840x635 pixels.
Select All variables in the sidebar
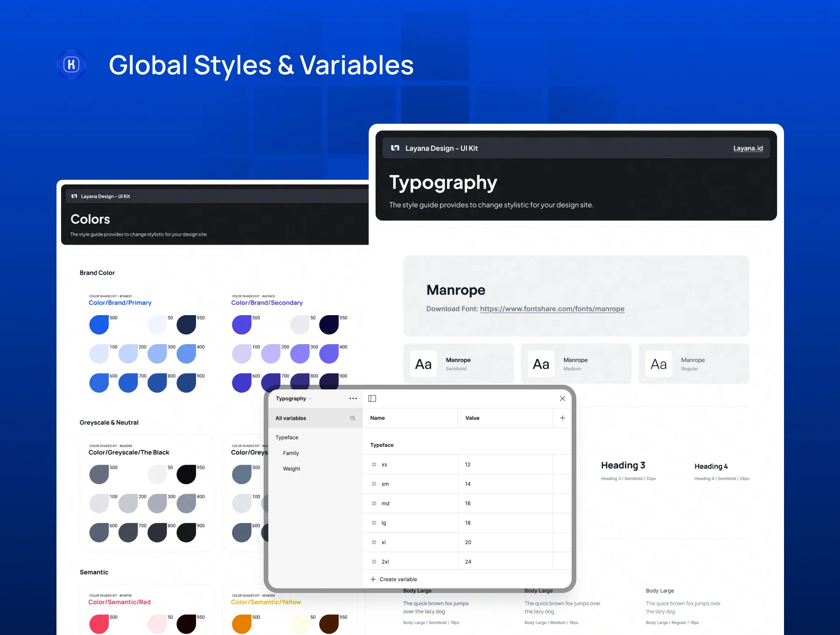[x=315, y=418]
